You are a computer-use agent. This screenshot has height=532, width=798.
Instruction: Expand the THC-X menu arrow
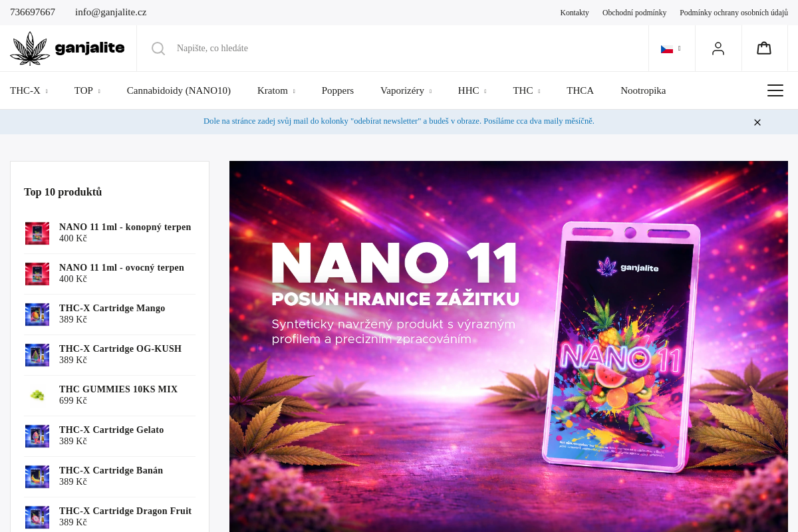(x=47, y=91)
